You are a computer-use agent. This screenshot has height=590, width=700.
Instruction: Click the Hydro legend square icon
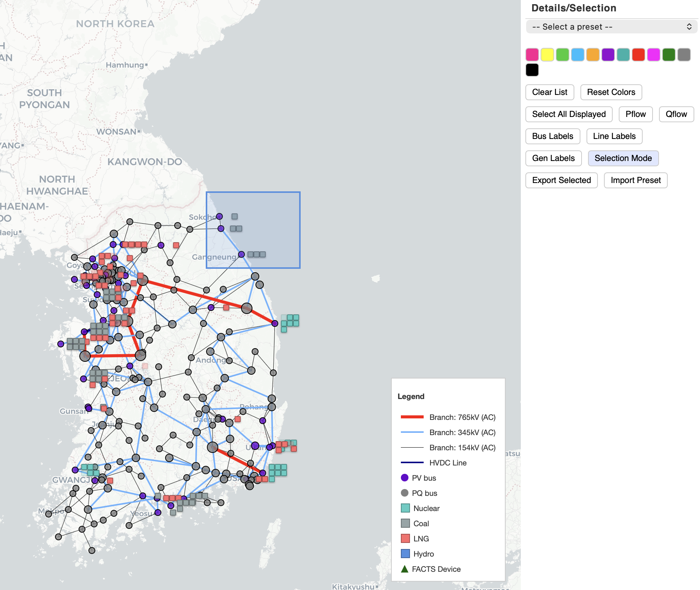point(405,554)
